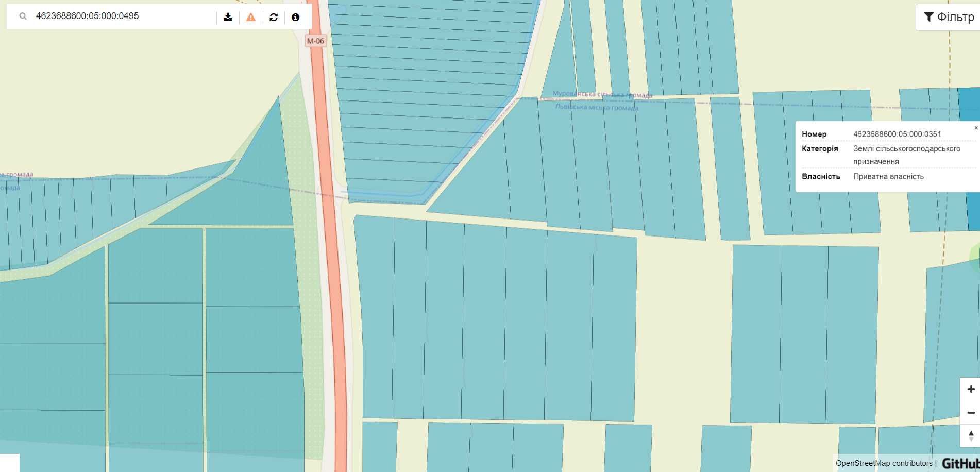
Task: Click the refresh arrows icon
Action: coord(274,17)
